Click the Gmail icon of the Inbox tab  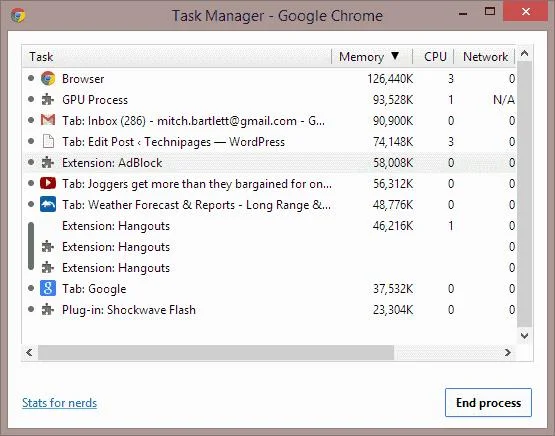click(48, 120)
